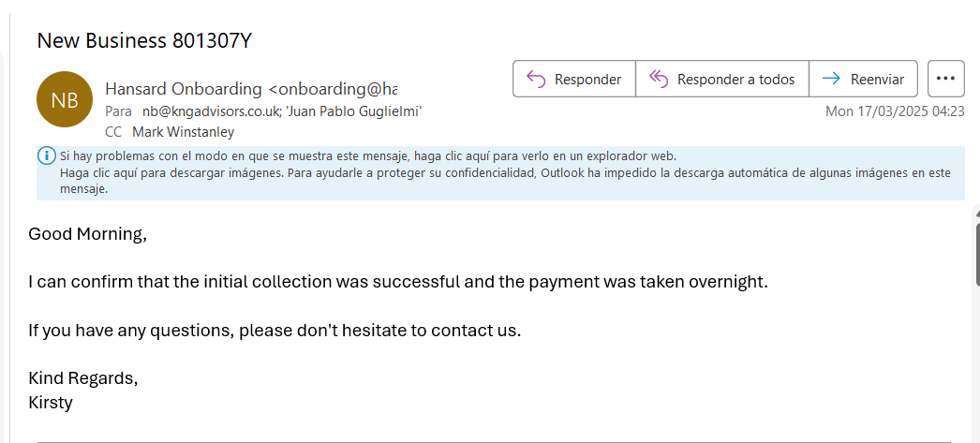Select the Hansard Onboarding sender name
980x443 pixels.
[x=184, y=89]
